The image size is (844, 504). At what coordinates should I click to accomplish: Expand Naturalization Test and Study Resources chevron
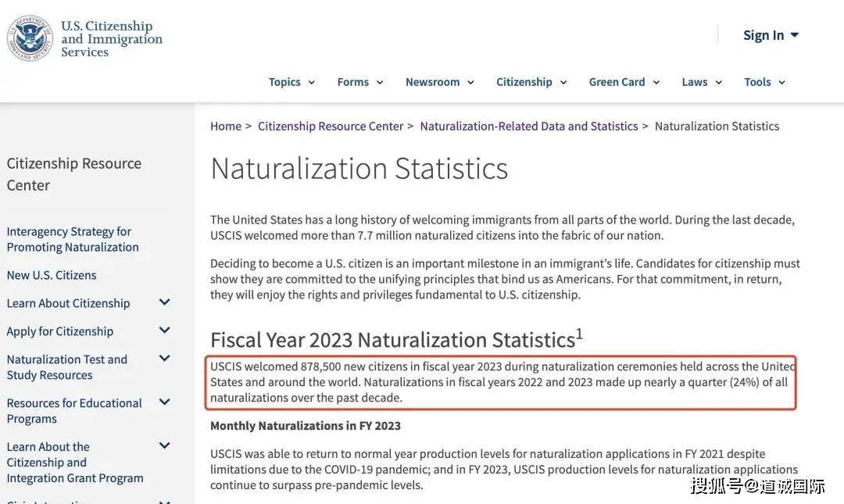(165, 358)
